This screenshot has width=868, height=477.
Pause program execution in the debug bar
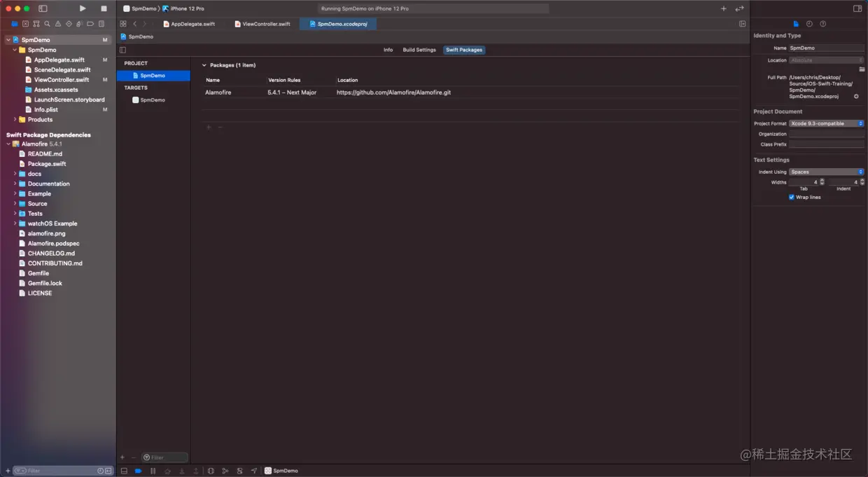pyautogui.click(x=153, y=471)
